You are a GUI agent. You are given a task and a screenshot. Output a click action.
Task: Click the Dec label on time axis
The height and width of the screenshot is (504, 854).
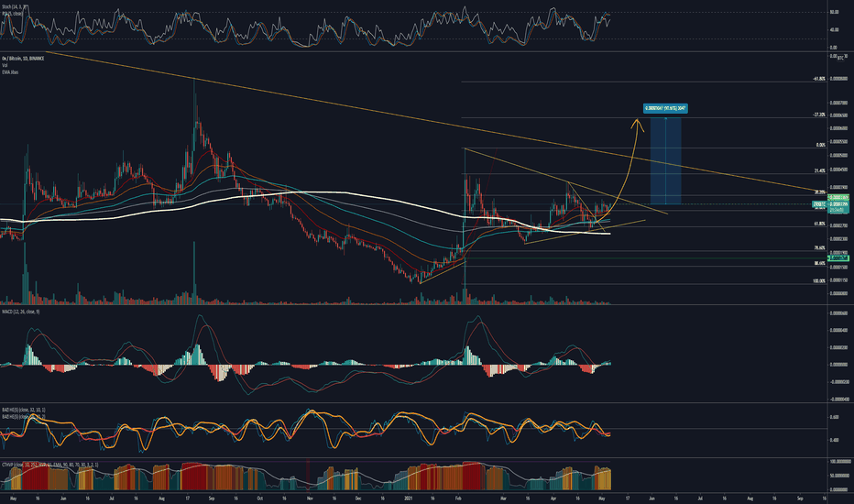(x=358, y=498)
